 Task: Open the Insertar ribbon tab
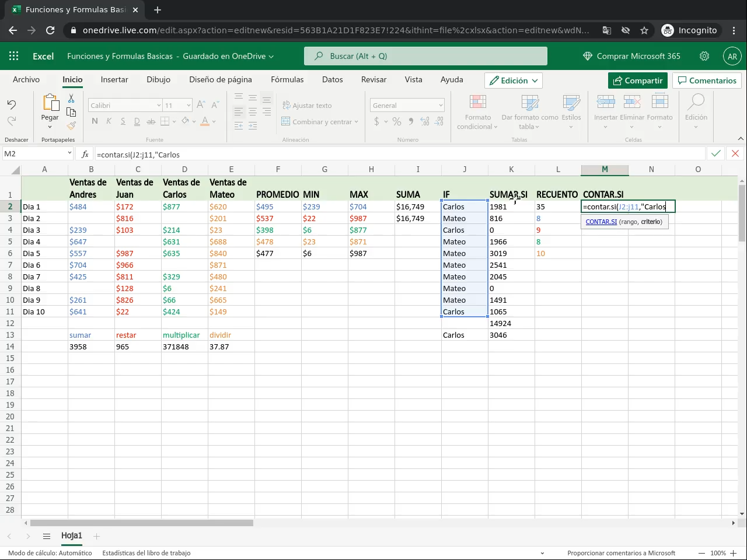[114, 79]
